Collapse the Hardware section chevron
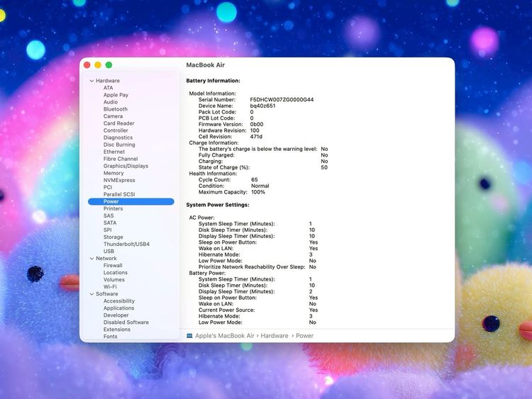The image size is (532, 399). click(92, 81)
